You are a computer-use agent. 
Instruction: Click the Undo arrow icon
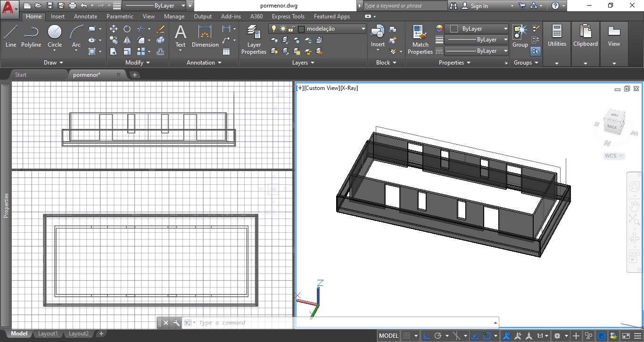coord(84,6)
